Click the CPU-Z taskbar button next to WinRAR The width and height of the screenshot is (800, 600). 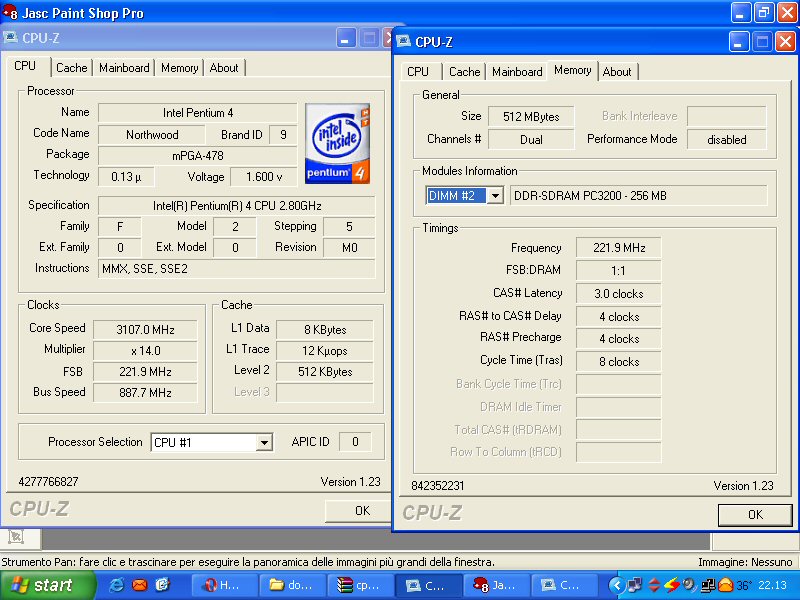[x=429, y=585]
